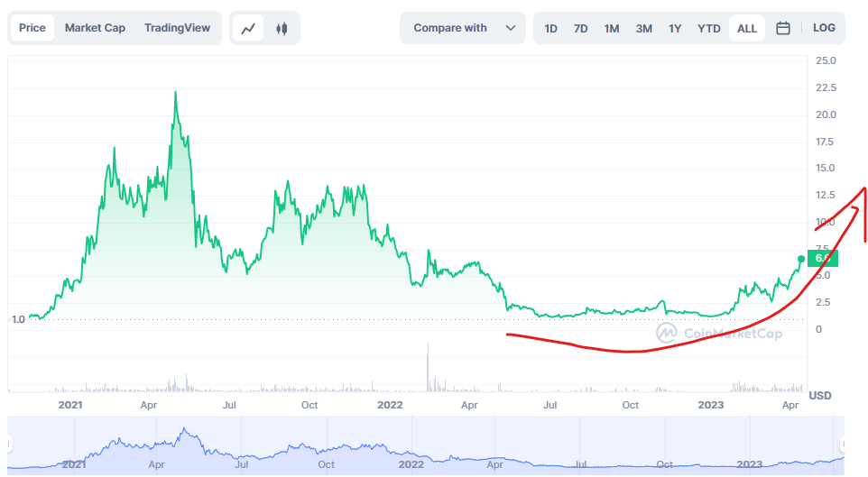Screen dimensions: 868x477
Task: Click the Compare with chevron arrow
Action: pyautogui.click(x=511, y=28)
